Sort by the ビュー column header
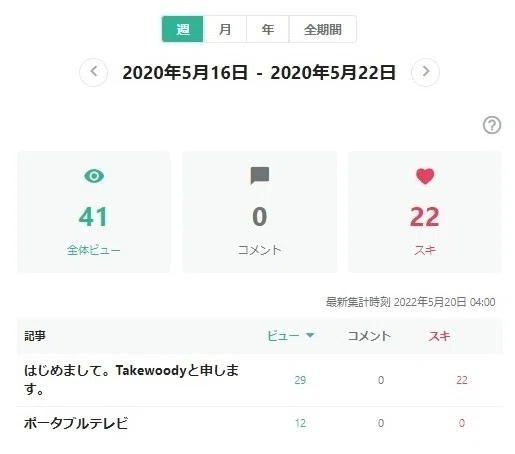 pyautogui.click(x=283, y=336)
